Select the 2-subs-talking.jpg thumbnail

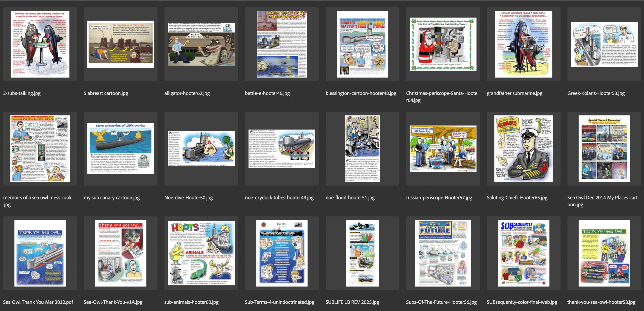(x=40, y=44)
